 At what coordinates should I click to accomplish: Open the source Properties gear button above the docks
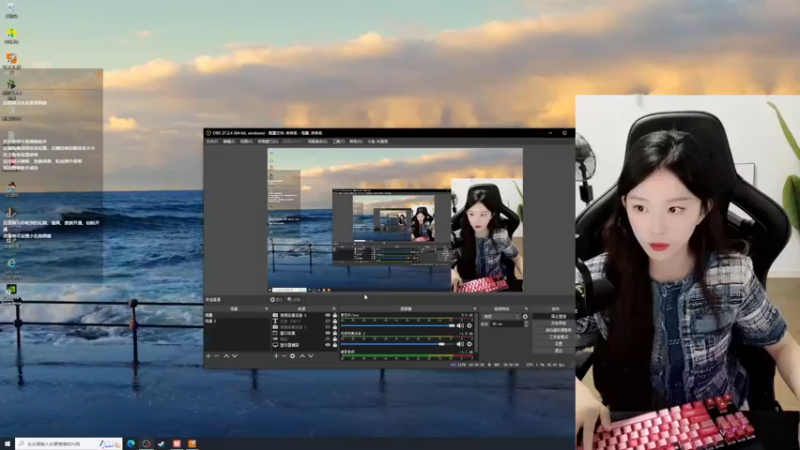pyautogui.click(x=277, y=299)
